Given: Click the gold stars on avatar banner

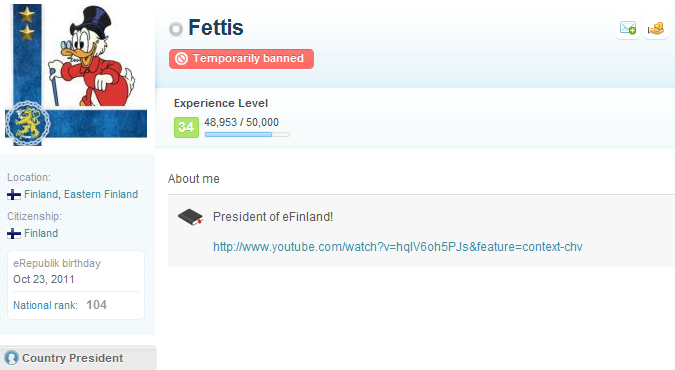Looking at the screenshot, I should click(x=27, y=23).
